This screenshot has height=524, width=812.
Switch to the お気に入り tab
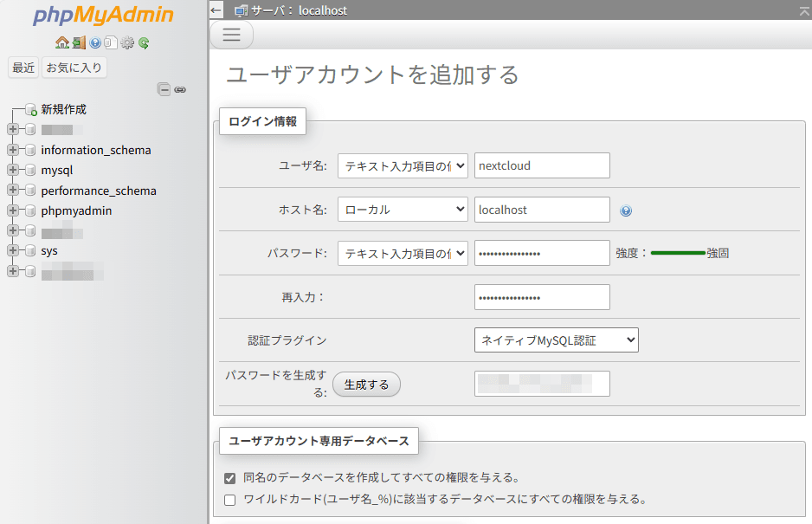(x=74, y=68)
